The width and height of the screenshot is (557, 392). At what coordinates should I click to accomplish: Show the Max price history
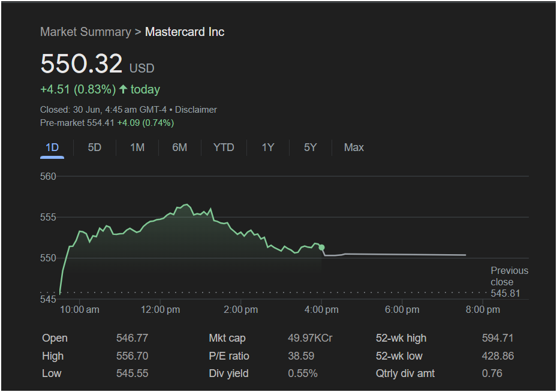pyautogui.click(x=354, y=147)
